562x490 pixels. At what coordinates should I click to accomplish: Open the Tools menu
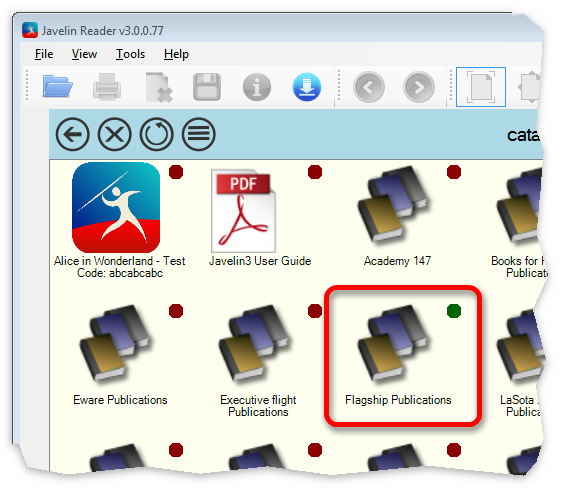pos(130,54)
